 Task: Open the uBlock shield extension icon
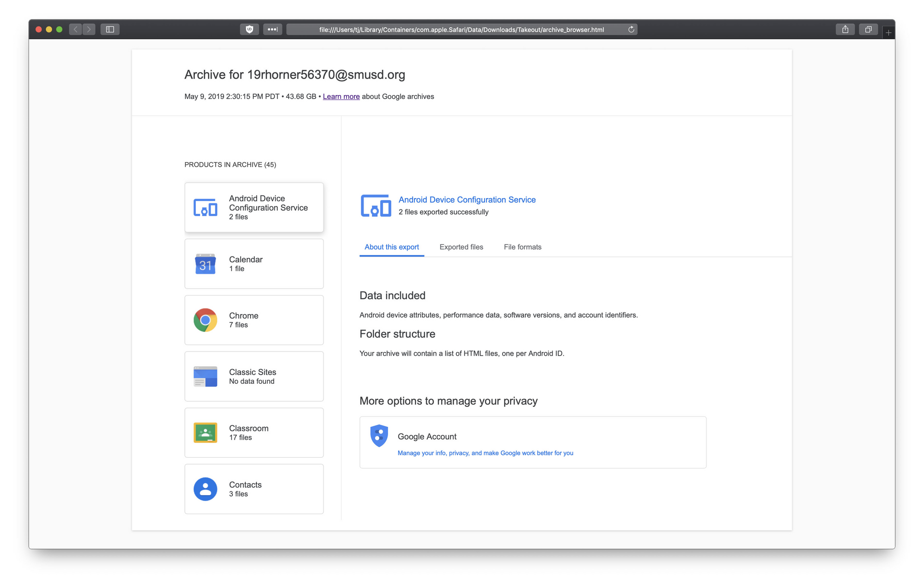tap(249, 30)
